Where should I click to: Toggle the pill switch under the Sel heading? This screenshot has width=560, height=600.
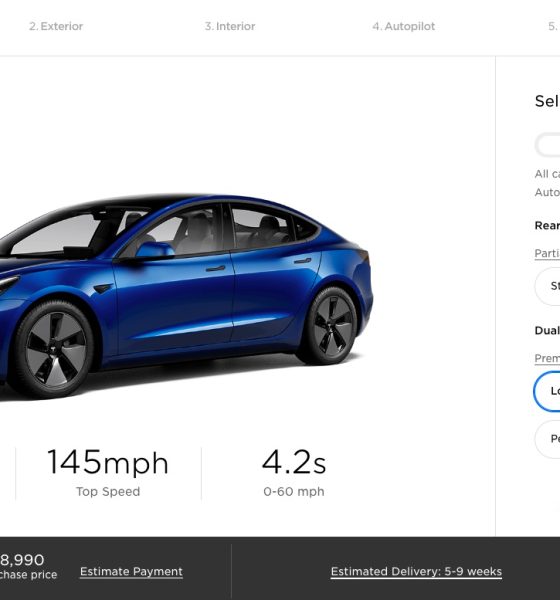pos(548,145)
